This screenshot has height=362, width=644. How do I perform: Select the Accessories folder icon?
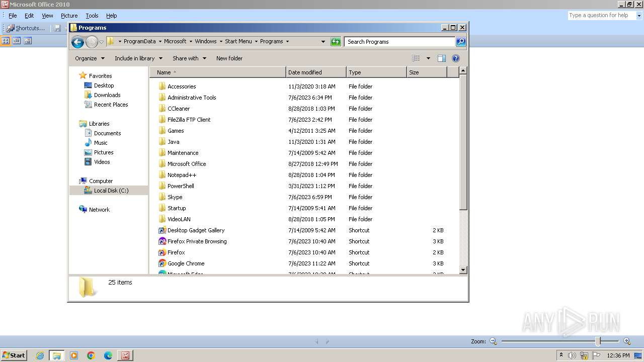click(162, 86)
